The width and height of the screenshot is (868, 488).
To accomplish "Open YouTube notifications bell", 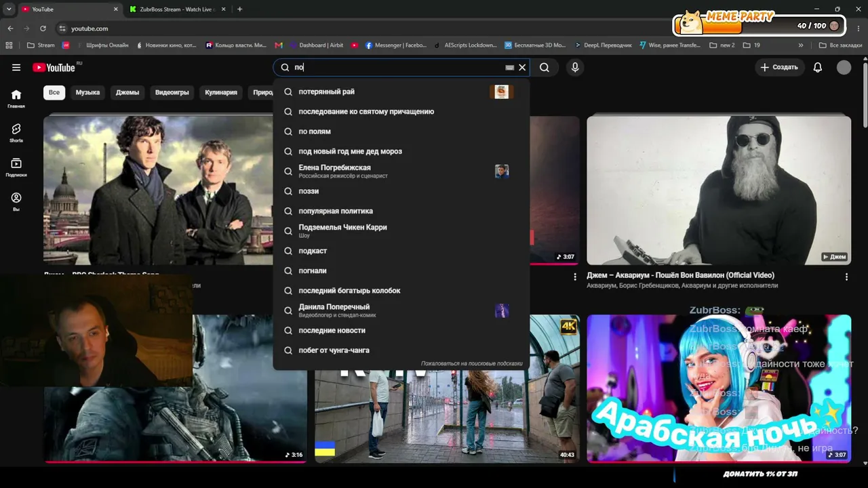I will tap(818, 67).
